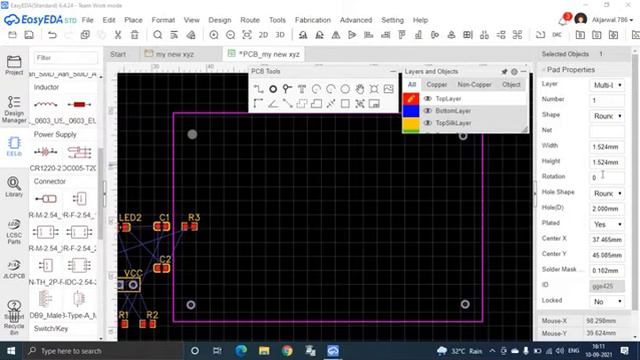Select the Copper Area tool
This screenshot has height=360, width=640.
pyautogui.click(x=302, y=104)
